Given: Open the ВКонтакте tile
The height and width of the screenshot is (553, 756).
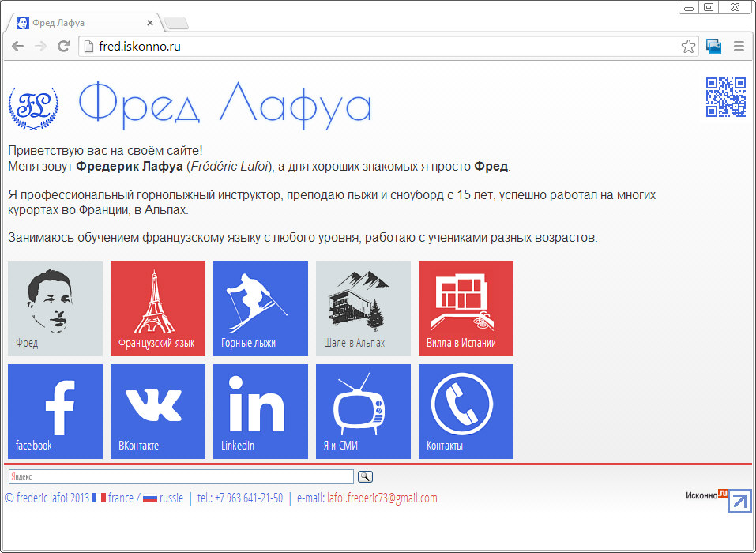Looking at the screenshot, I should [158, 412].
